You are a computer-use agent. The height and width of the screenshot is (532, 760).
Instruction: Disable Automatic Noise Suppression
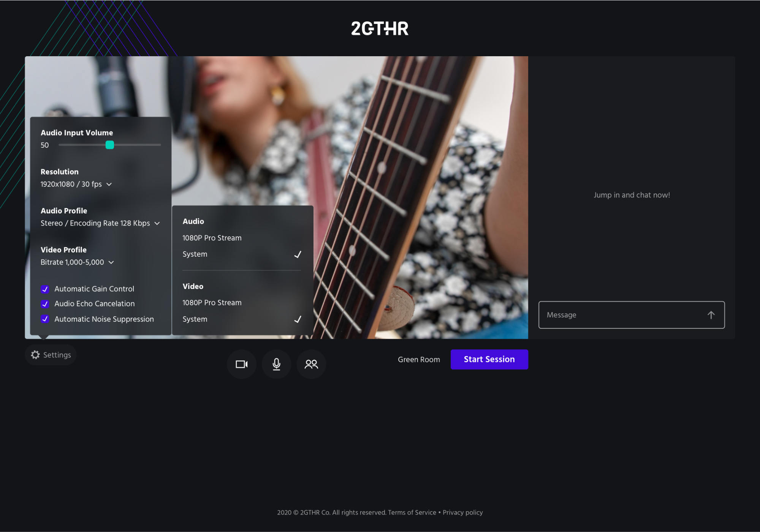tap(45, 319)
